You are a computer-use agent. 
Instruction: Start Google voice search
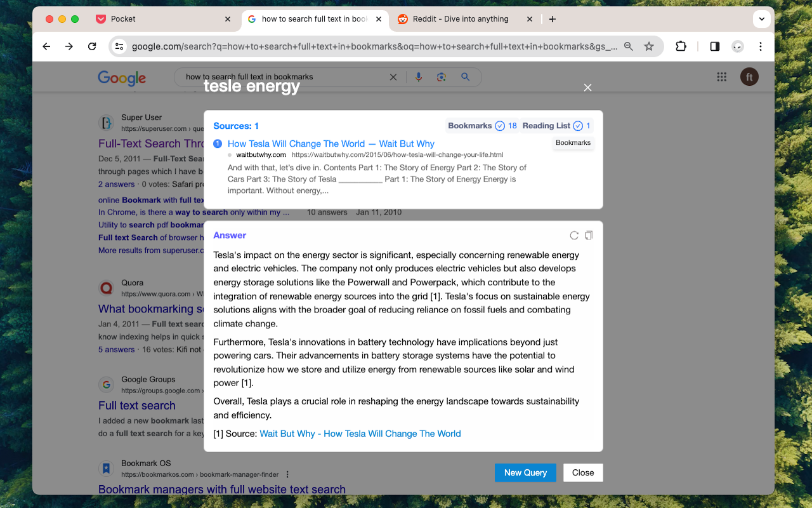pos(418,77)
